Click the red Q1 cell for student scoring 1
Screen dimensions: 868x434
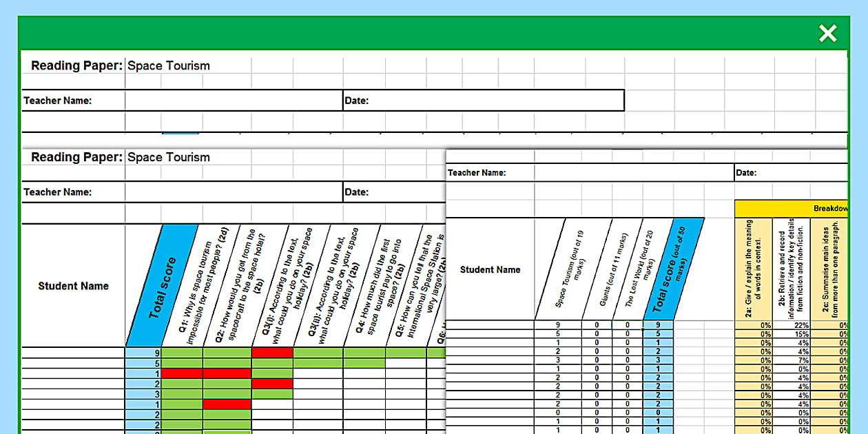[182, 373]
